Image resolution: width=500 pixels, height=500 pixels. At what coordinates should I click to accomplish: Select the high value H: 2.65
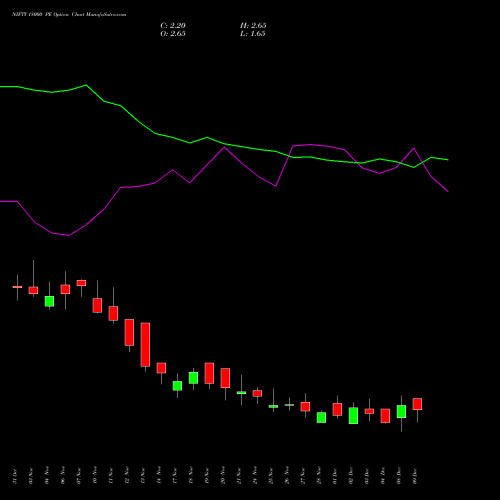[253, 26]
